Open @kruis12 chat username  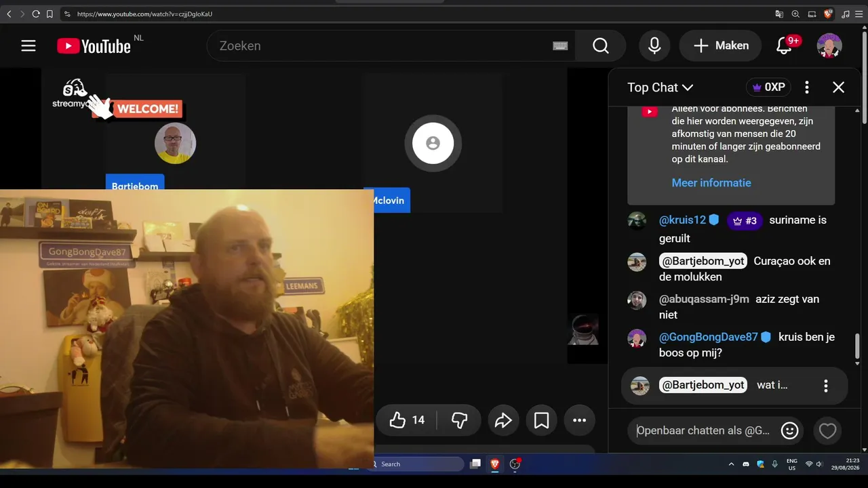click(x=683, y=220)
